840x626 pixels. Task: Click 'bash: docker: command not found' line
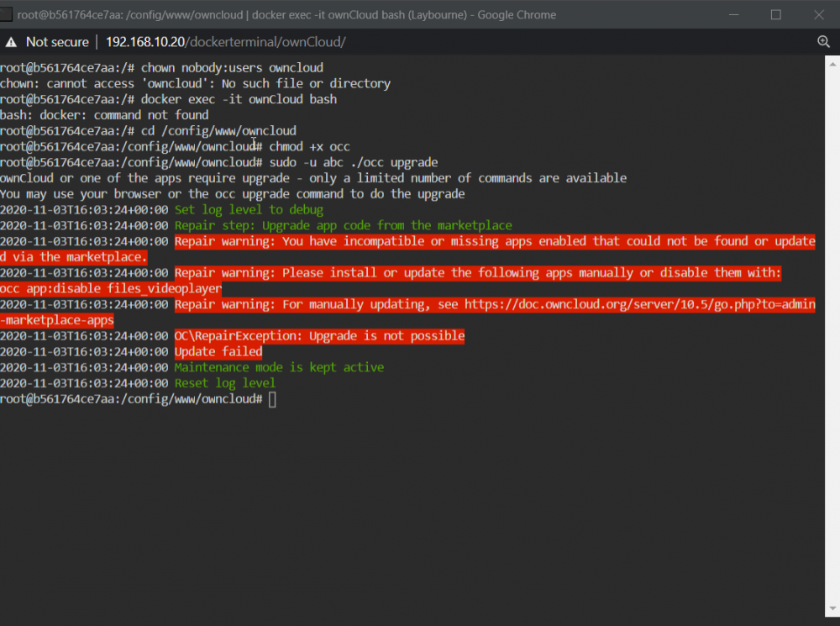104,115
